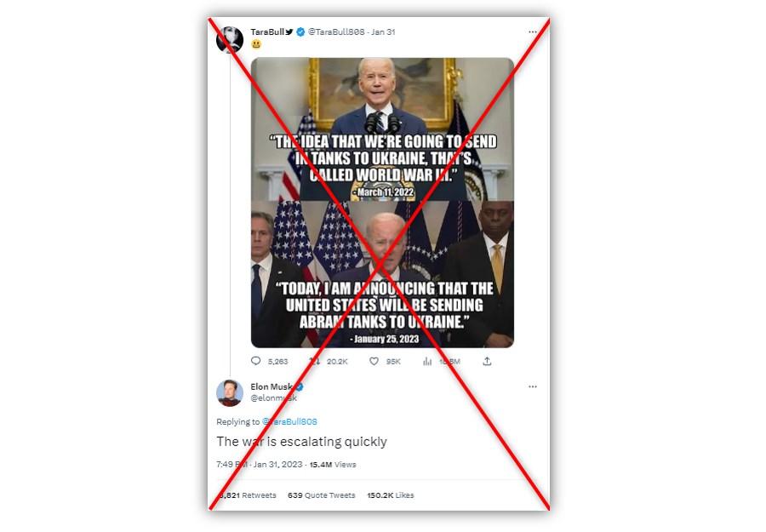766x532 pixels.
Task: Open the three-dot menu on Elon Musk's reply
Action: (x=533, y=386)
